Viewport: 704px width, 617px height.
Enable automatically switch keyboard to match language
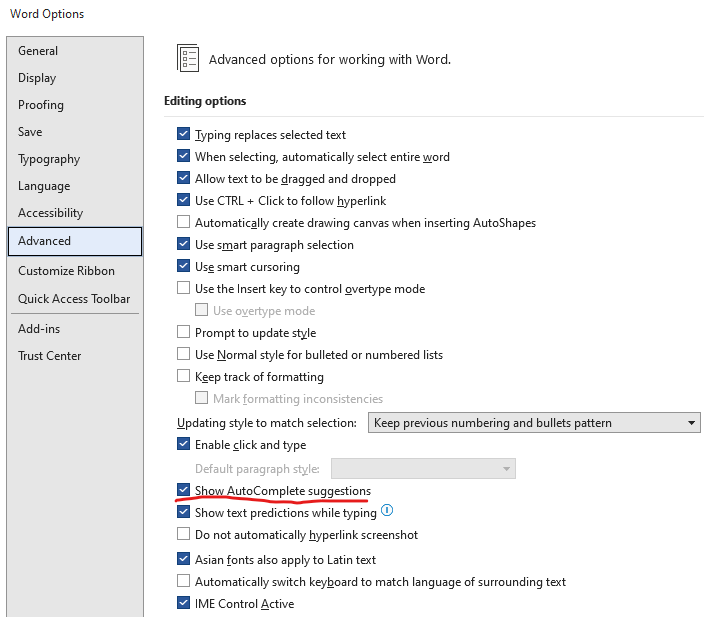click(x=183, y=581)
